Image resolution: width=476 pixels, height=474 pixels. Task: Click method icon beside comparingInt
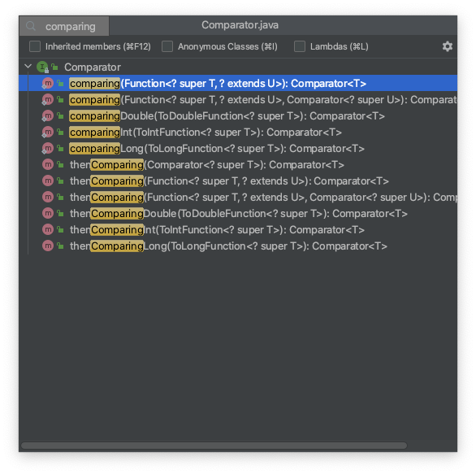click(48, 133)
